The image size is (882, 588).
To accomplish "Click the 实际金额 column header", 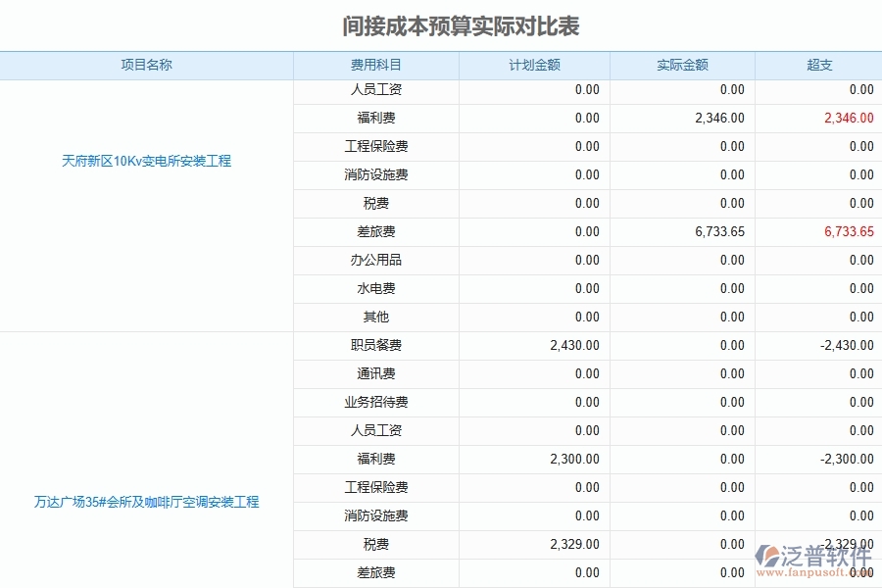I will 682,65.
